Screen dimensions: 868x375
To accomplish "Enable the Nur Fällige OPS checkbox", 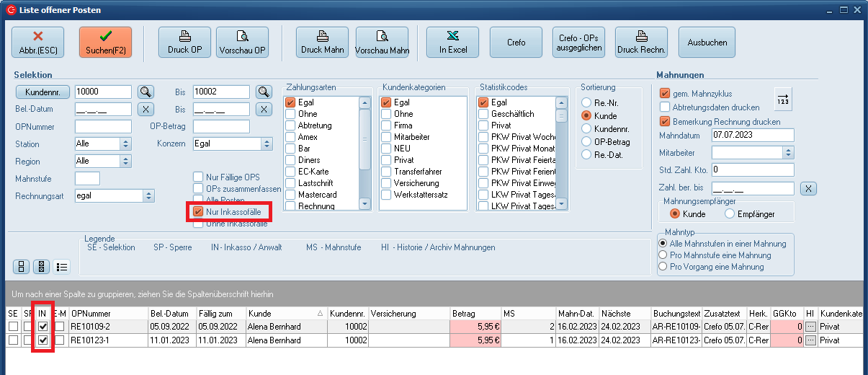I will 198,177.
